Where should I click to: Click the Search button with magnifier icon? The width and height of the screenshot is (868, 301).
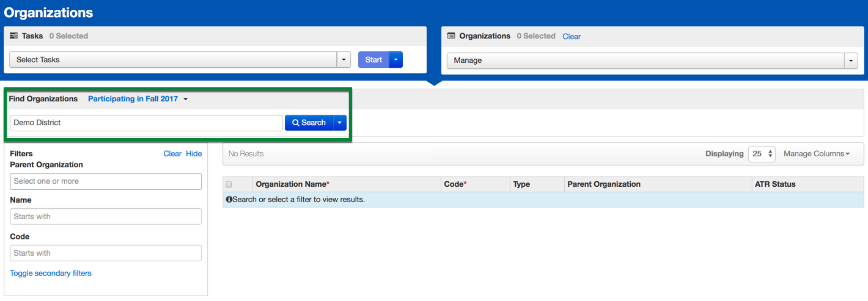coord(309,123)
